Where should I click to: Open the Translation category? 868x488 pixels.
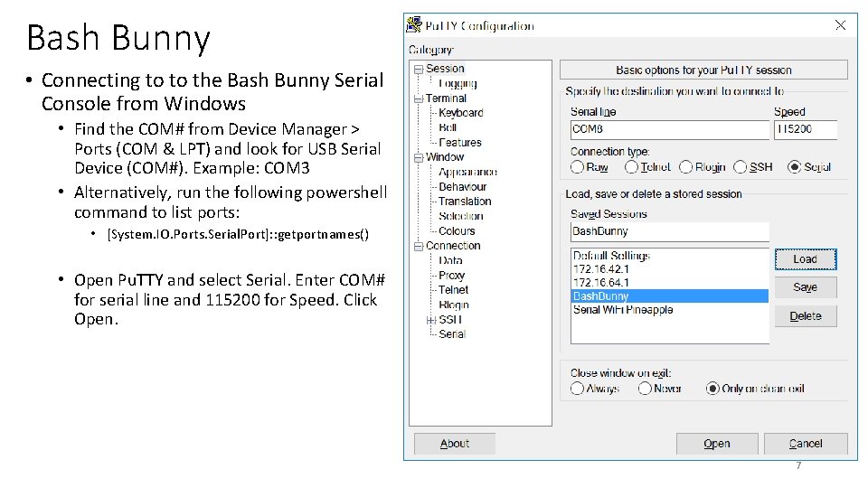(465, 202)
